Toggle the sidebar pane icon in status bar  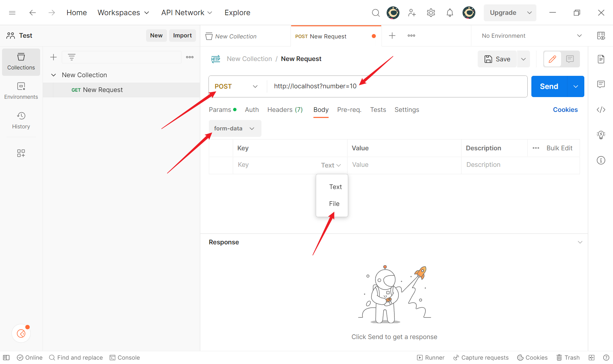pos(6,358)
